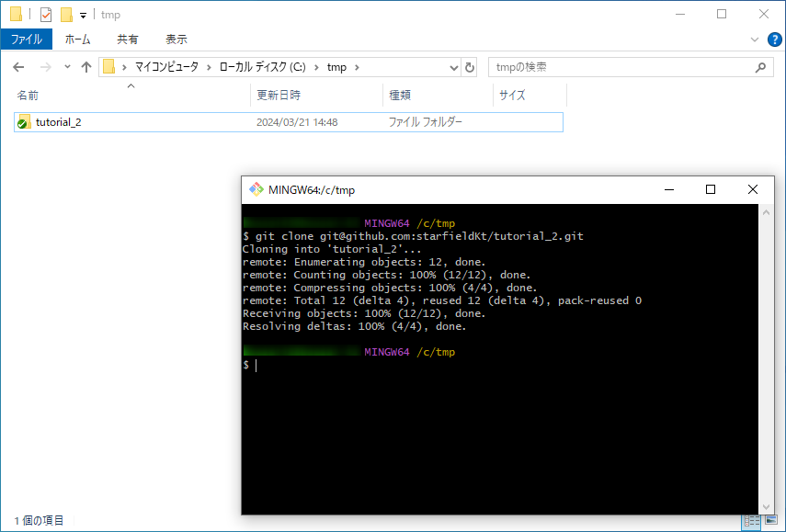786x532 pixels.
Task: Open the address bar history dropdown
Action: click(453, 67)
